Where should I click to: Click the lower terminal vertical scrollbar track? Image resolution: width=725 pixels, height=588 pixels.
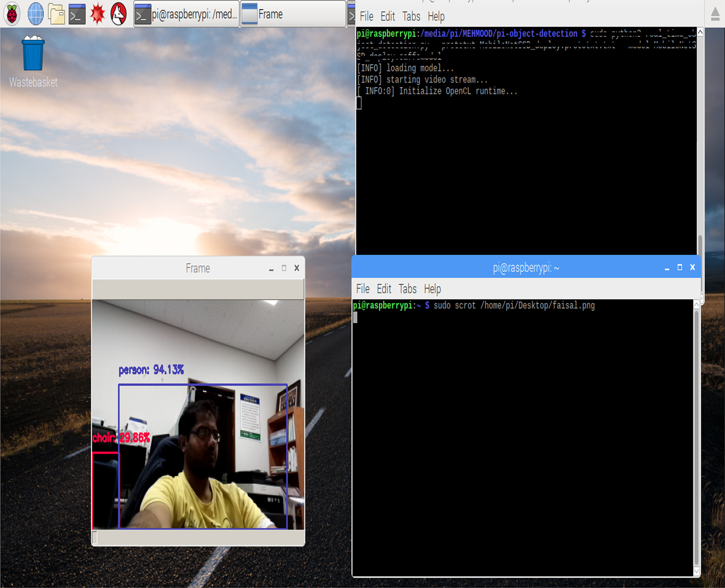[x=696, y=438]
